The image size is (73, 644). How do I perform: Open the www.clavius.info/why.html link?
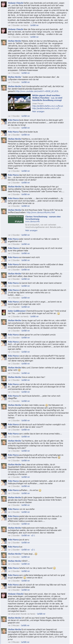click(41, 212)
